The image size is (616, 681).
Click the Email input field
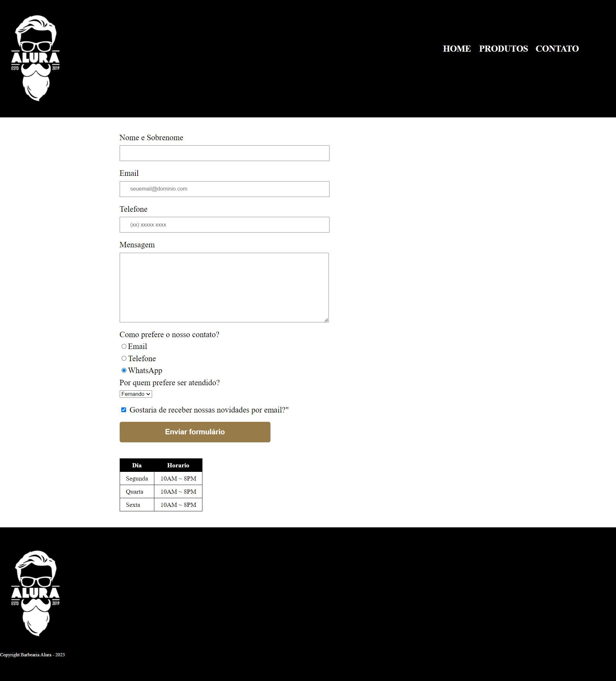coord(224,189)
